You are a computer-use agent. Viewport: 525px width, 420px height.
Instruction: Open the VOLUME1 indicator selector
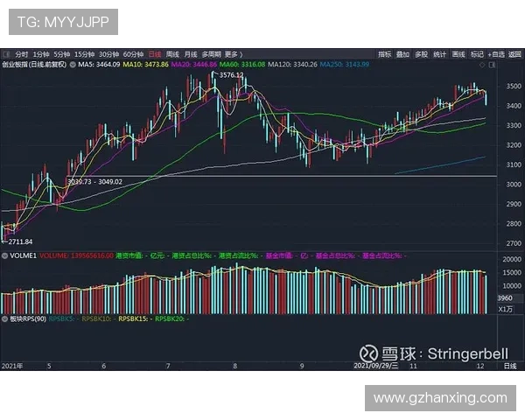click(x=17, y=255)
